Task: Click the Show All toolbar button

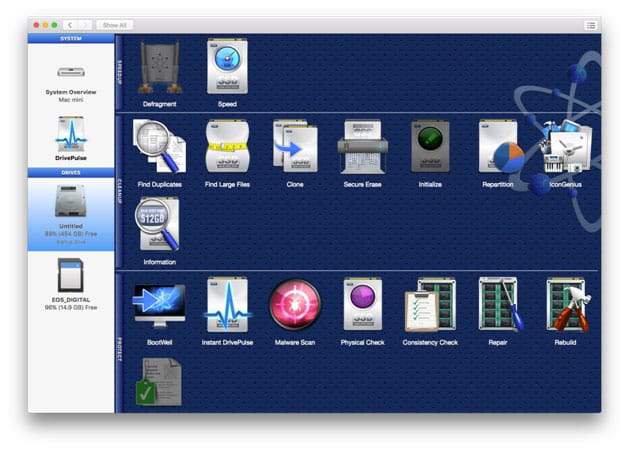Action: [115, 25]
